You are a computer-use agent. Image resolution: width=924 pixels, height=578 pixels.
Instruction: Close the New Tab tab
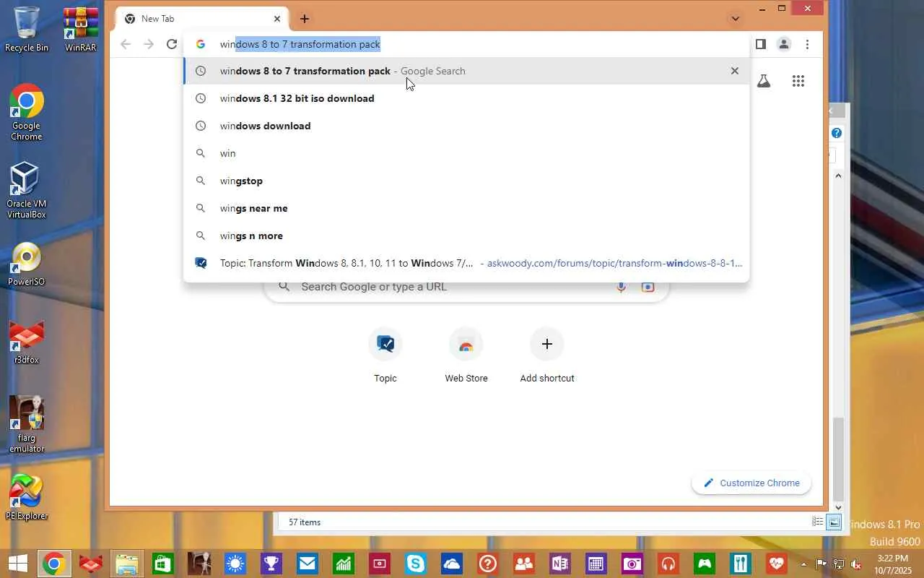pos(277,19)
